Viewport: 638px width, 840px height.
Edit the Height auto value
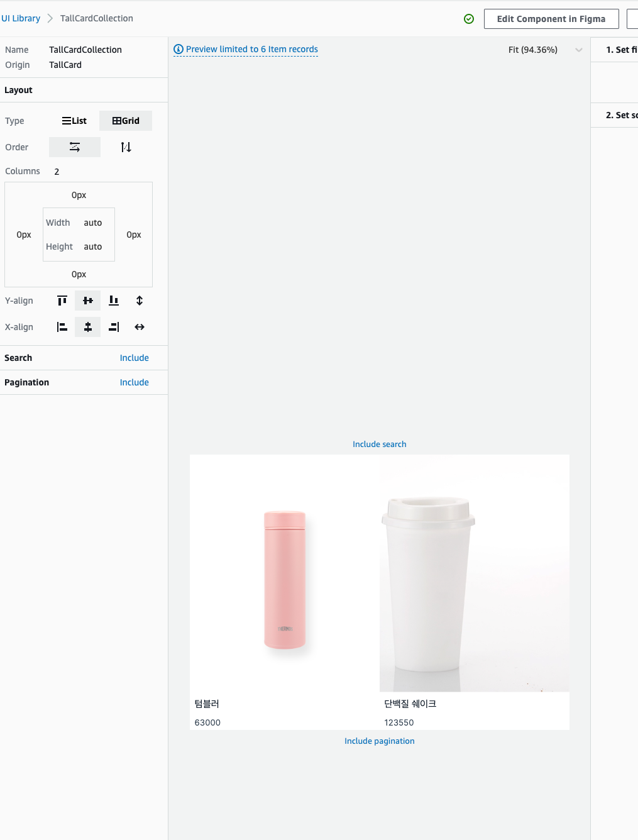pos(93,246)
